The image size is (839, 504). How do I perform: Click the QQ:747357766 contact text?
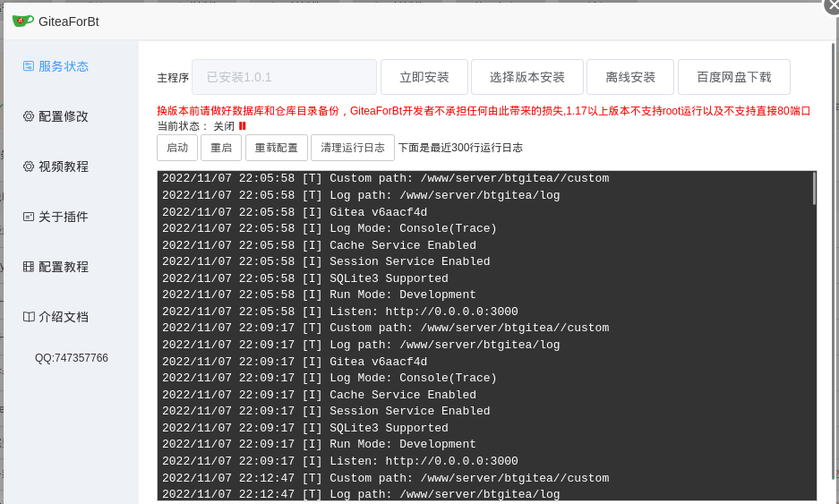click(x=71, y=358)
